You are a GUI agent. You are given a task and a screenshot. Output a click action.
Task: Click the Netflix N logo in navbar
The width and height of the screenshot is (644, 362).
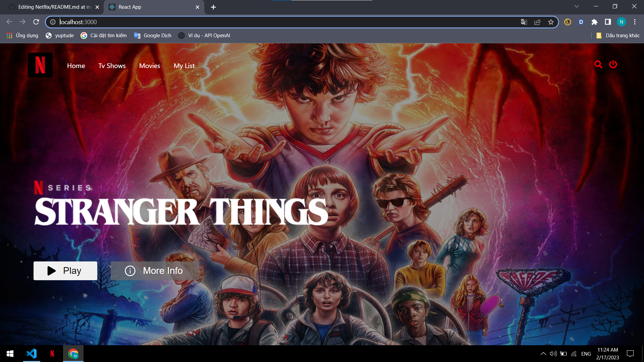pos(40,65)
